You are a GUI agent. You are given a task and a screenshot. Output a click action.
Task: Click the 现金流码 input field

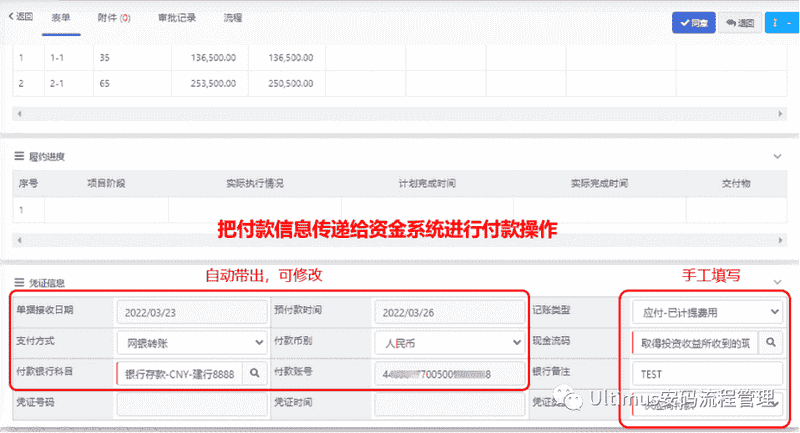(x=695, y=343)
